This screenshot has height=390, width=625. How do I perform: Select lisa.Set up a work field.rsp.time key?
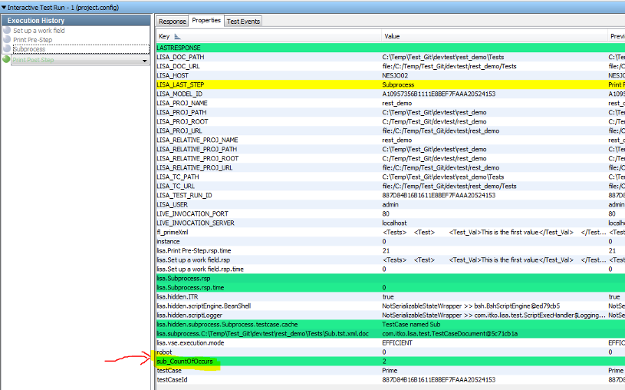click(200, 269)
